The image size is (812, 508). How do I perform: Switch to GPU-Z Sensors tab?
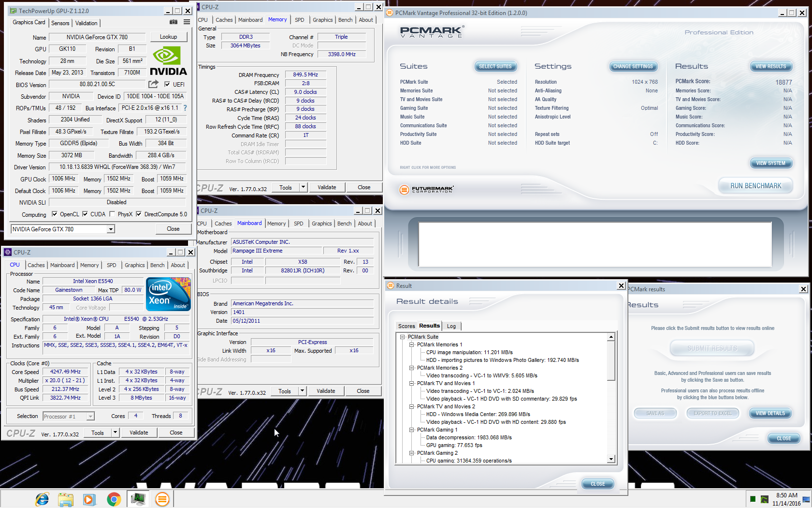pos(60,23)
